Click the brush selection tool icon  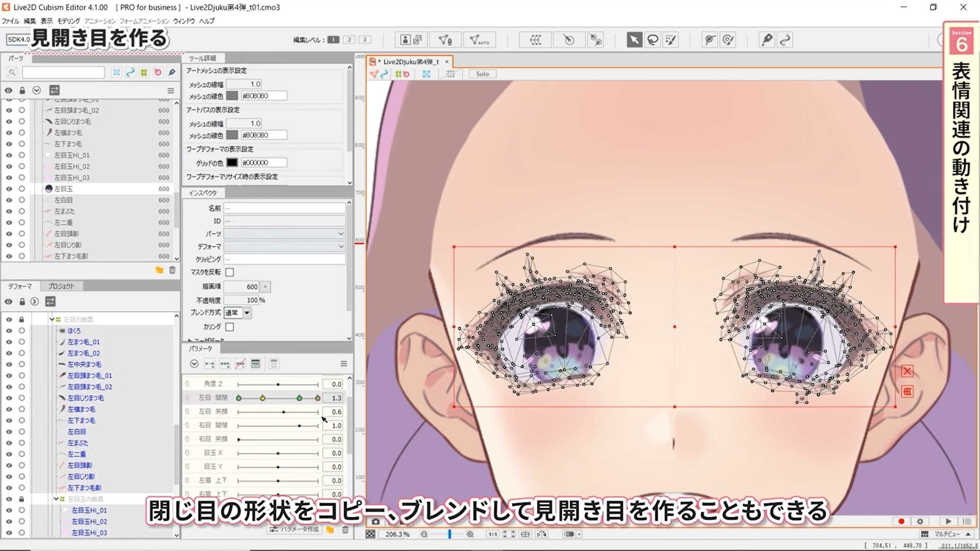(671, 40)
